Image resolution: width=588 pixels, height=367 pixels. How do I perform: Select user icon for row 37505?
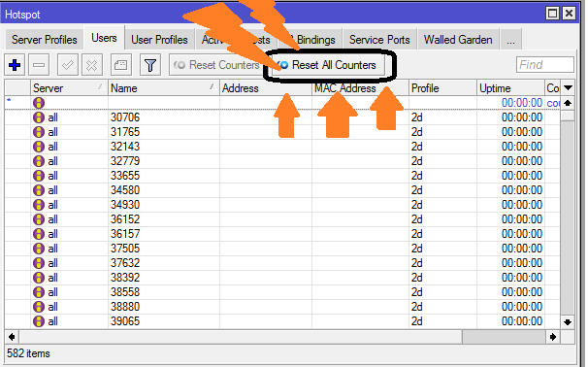[39, 249]
